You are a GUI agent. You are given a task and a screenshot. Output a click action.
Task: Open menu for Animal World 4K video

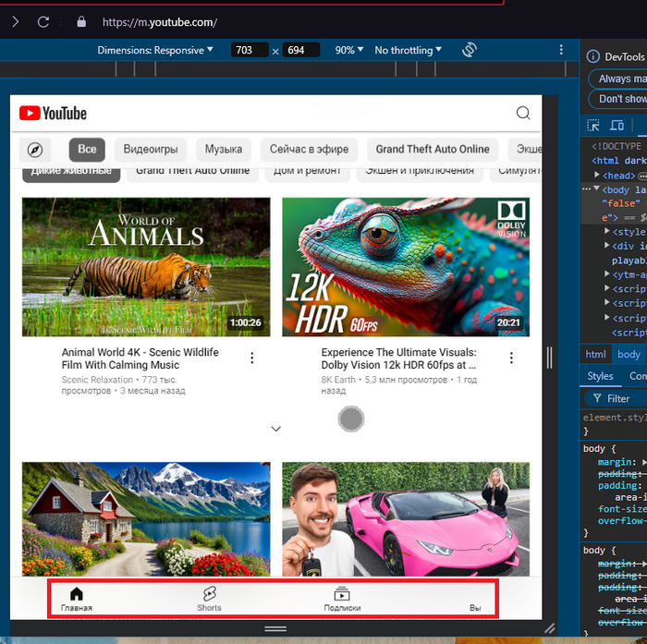[252, 358]
